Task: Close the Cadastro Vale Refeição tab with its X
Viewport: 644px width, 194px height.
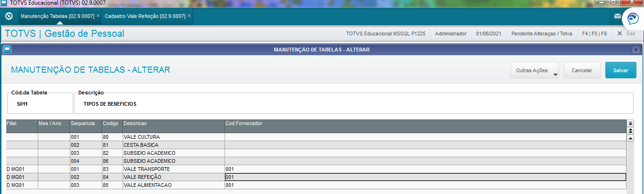Action: tap(189, 16)
